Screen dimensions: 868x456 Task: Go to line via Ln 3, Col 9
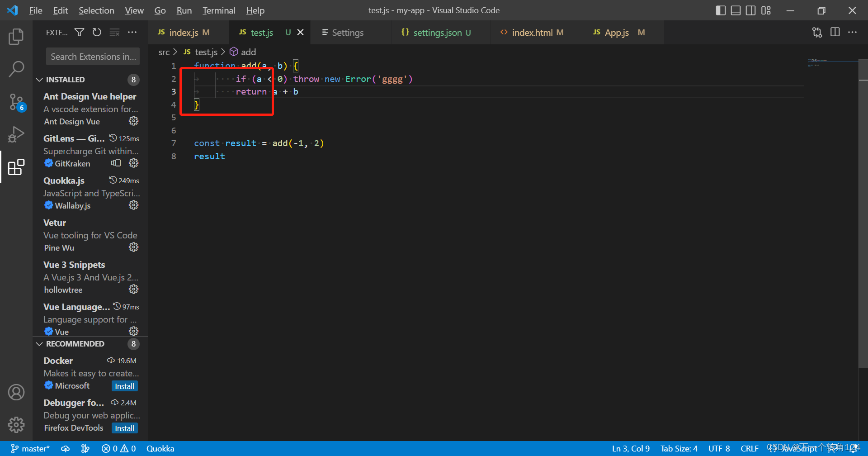pos(631,449)
